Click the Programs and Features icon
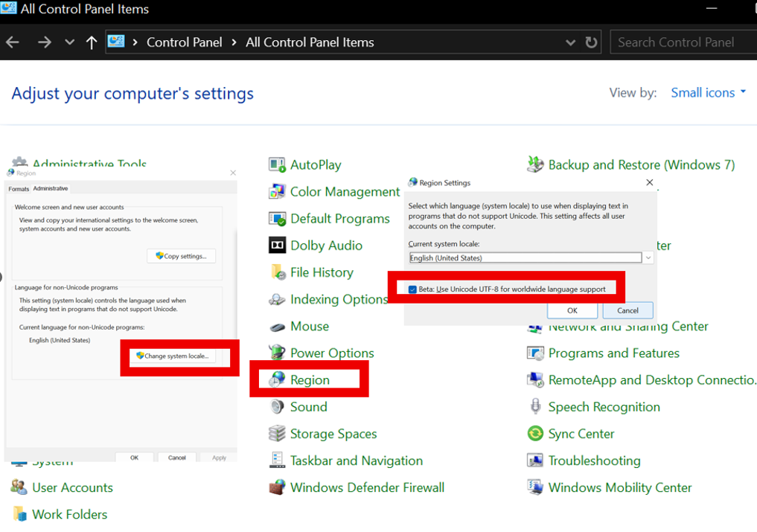 click(x=535, y=353)
